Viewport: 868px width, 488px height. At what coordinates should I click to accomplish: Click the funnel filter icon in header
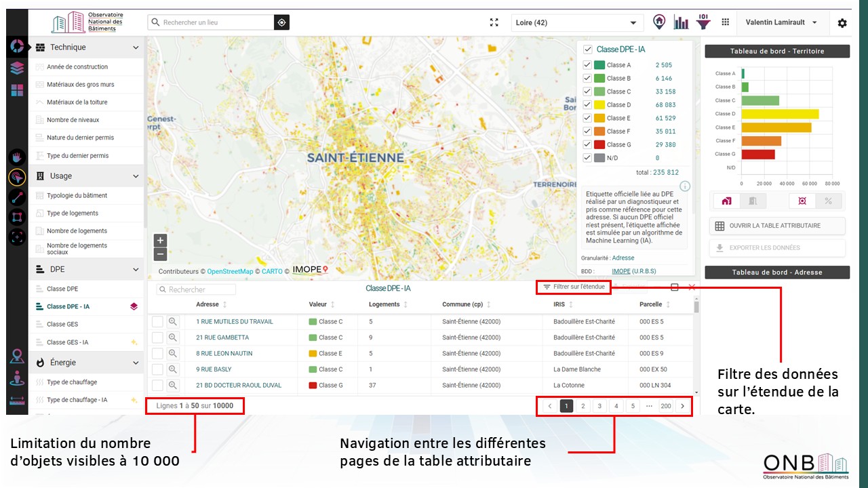(x=703, y=22)
